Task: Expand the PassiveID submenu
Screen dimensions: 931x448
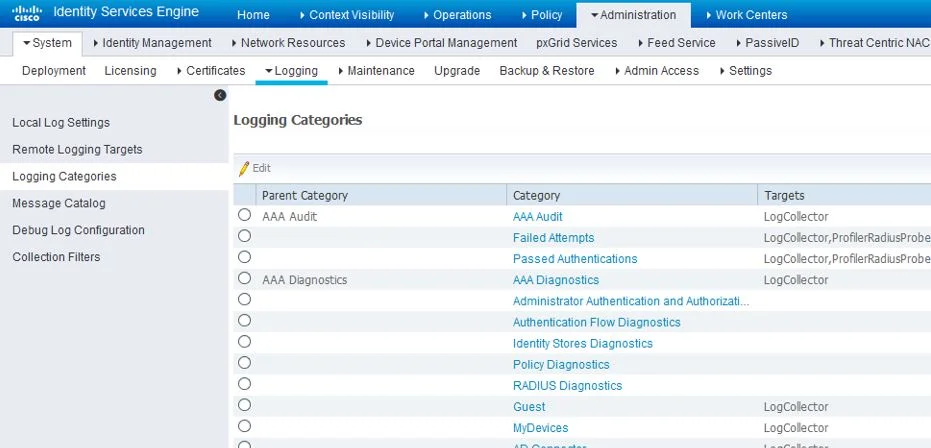Action: (x=767, y=43)
